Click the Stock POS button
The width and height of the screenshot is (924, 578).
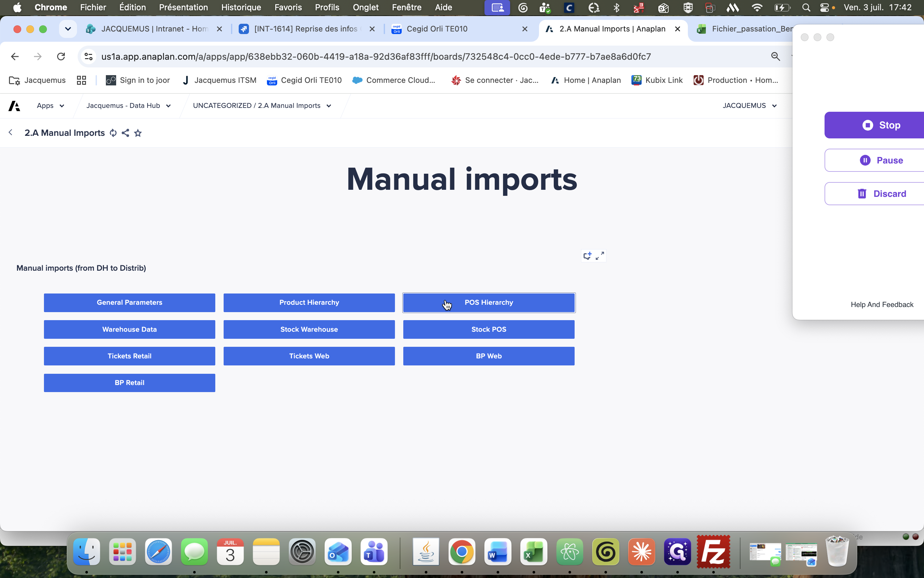pyautogui.click(x=489, y=329)
